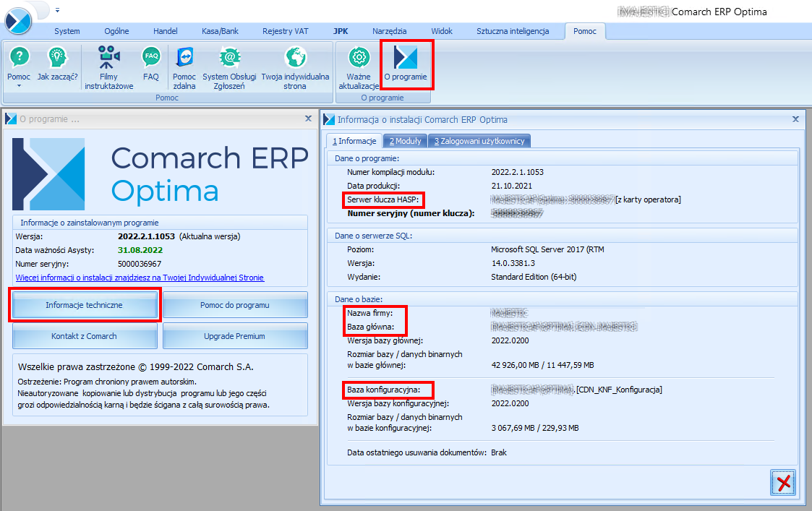Click the FAQ ribbon icon
812x511 pixels.
(151, 58)
